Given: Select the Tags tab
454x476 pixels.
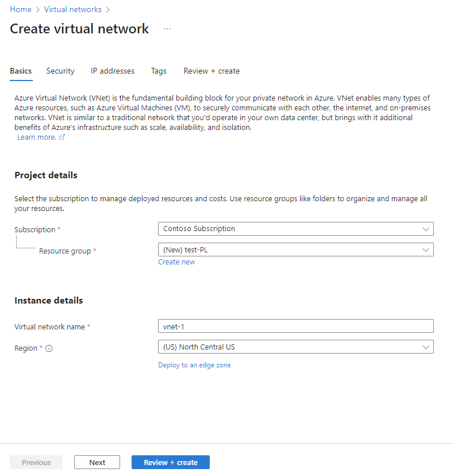Looking at the screenshot, I should (x=159, y=71).
